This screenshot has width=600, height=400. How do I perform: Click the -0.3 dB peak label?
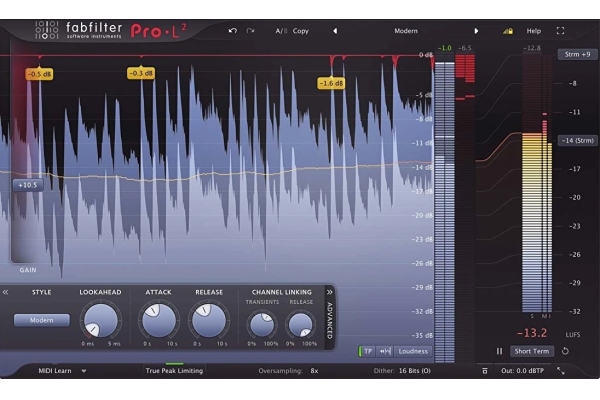point(141,73)
